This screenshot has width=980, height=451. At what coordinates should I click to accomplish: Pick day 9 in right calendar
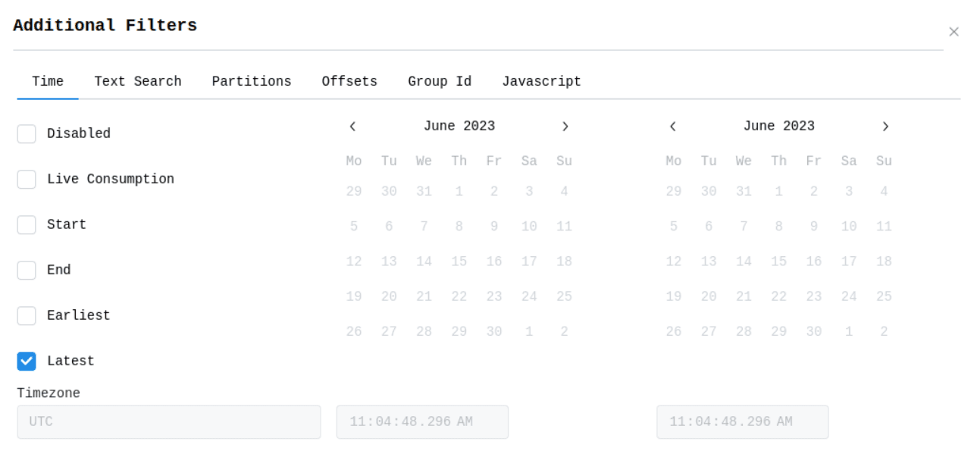[x=814, y=227]
